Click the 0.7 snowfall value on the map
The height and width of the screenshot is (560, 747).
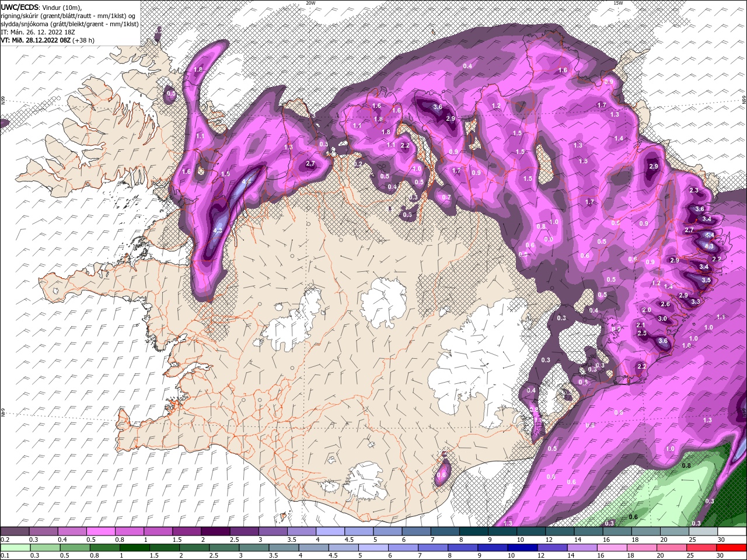click(446, 197)
